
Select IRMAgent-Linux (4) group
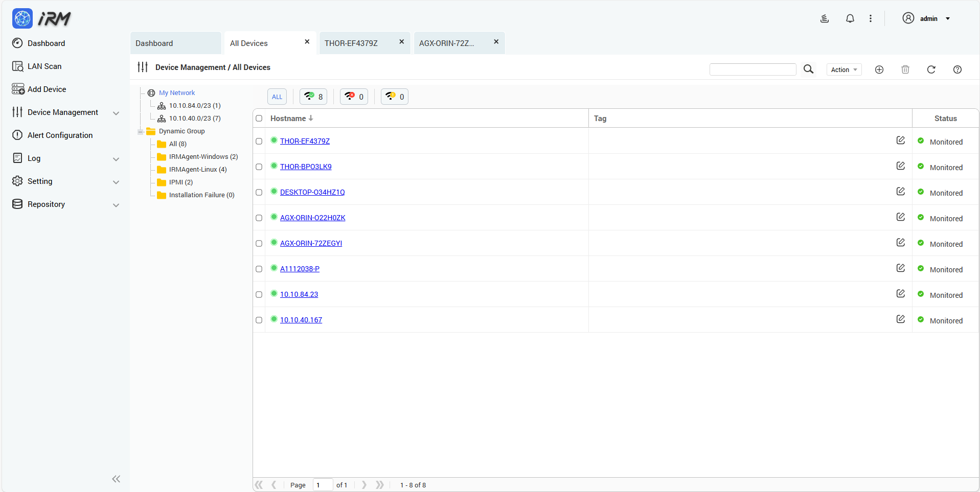click(198, 169)
